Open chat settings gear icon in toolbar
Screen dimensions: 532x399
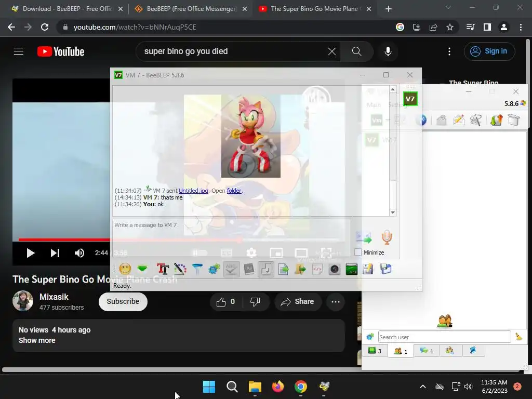214,270
